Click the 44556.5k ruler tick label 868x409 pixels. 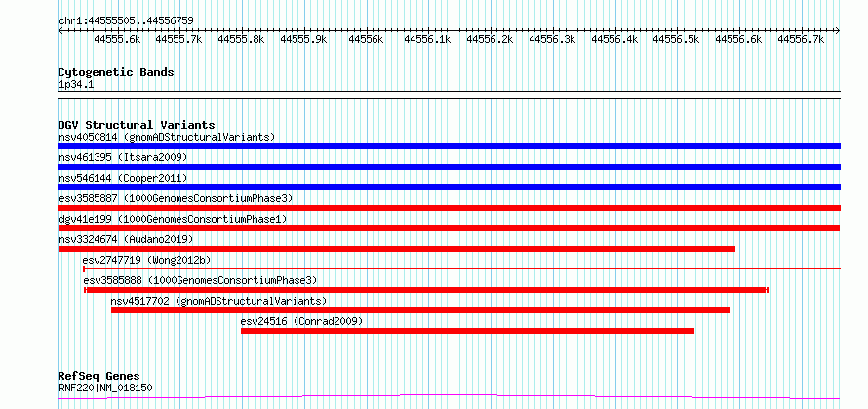677,39
